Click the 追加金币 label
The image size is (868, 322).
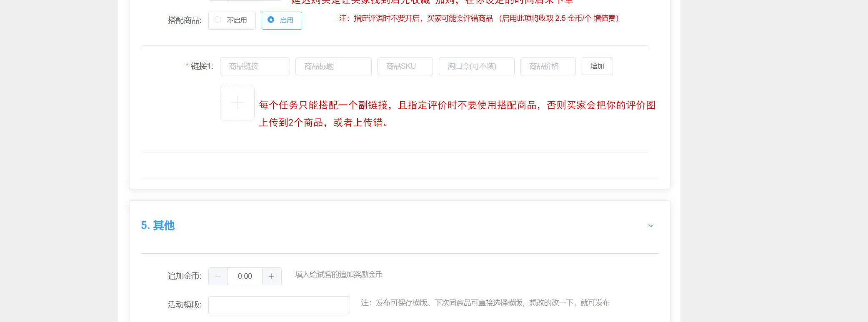coord(184,276)
